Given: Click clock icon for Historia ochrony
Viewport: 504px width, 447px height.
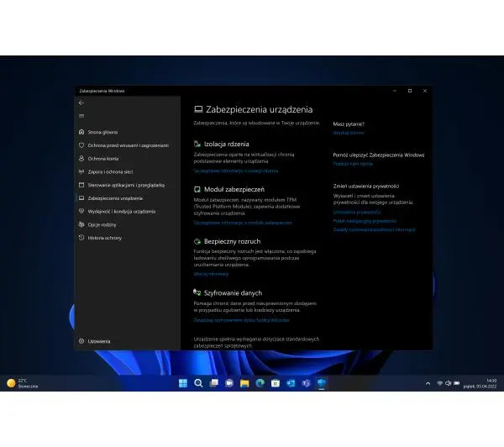Looking at the screenshot, I should coord(81,238).
